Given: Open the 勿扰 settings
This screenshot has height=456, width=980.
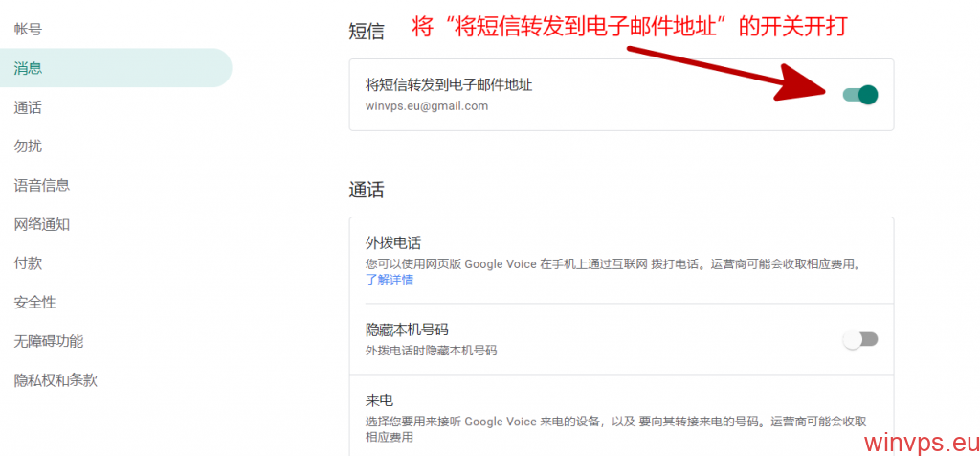Looking at the screenshot, I should click(28, 146).
